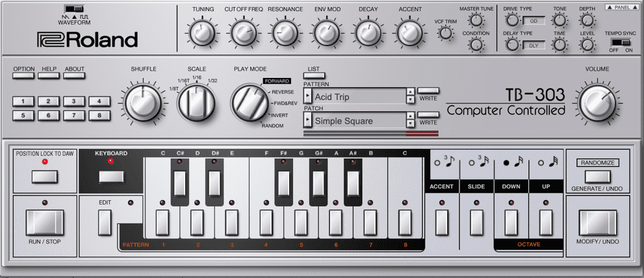Click the RESONANCE knob
Viewport: 644px width, 278px height.
pos(285,33)
